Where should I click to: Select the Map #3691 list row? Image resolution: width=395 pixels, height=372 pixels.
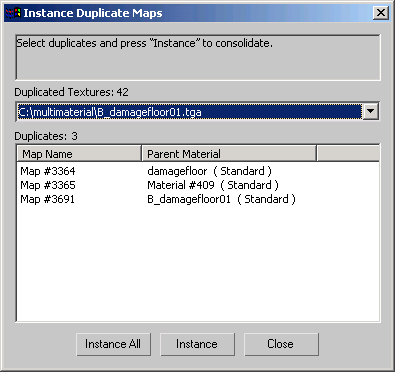[198, 199]
